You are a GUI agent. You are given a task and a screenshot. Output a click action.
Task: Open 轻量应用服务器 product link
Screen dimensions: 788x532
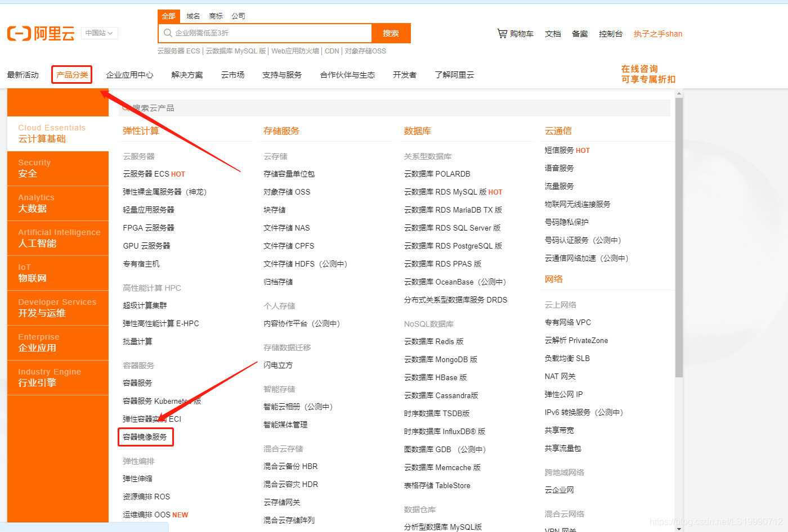click(149, 210)
